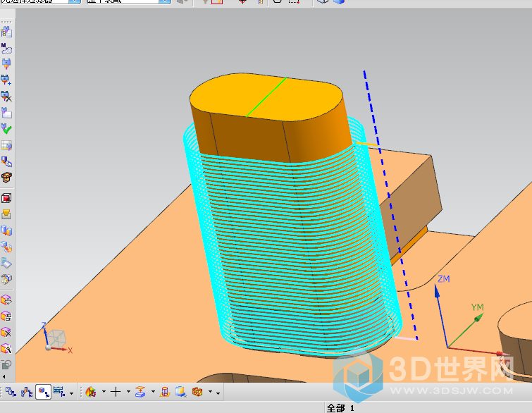The height and width of the screenshot is (413, 532).
Task: Click the black plus point icon
Action: [116, 393]
